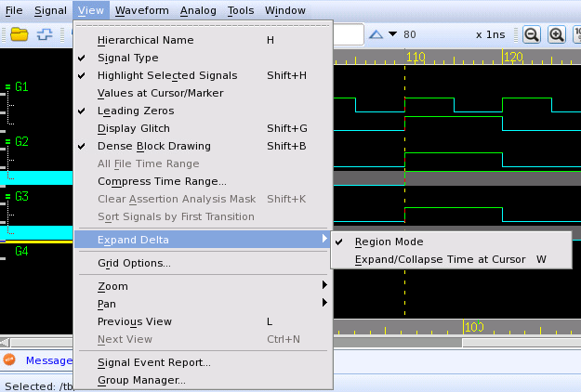Collapse the G1 signal group
The width and height of the screenshot is (581, 392).
7,87
